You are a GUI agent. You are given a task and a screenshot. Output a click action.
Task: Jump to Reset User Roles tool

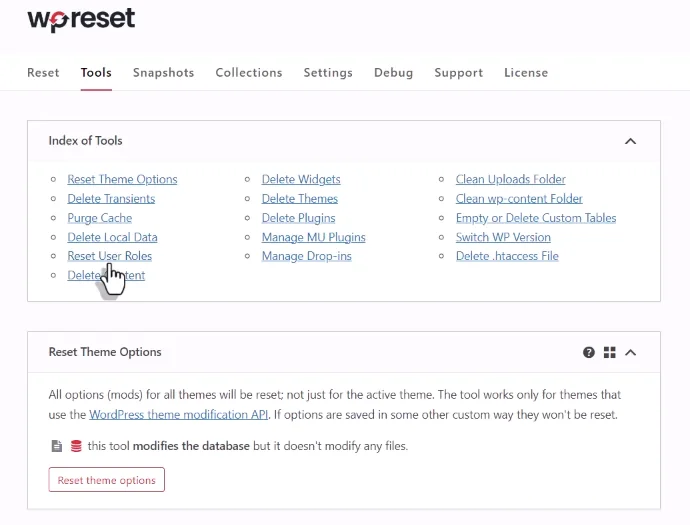110,256
